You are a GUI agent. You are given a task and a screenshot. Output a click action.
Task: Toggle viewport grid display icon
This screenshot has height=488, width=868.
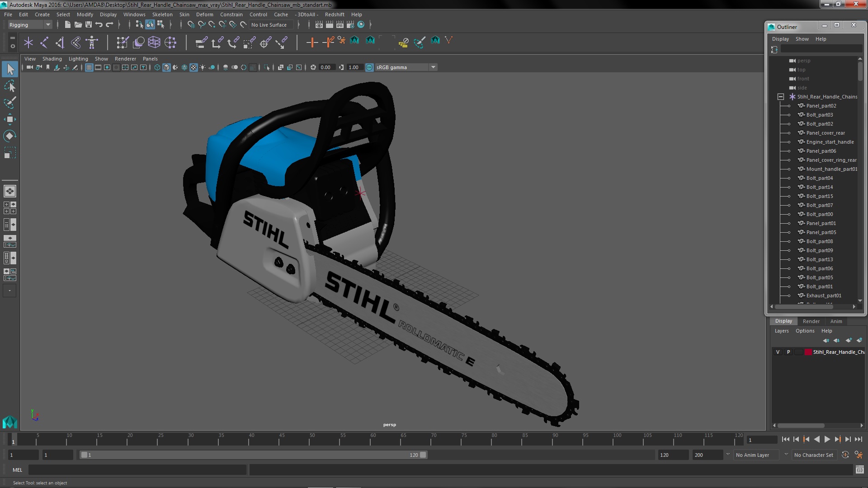tap(89, 67)
